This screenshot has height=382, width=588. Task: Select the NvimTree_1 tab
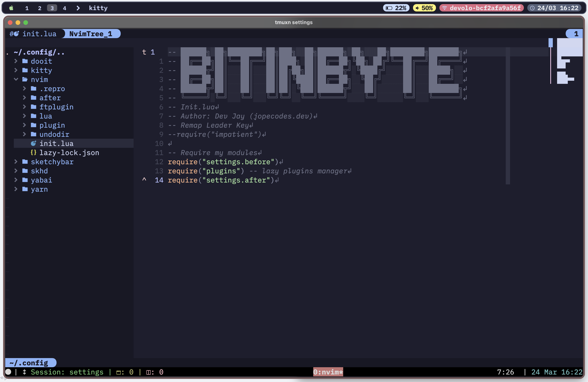pyautogui.click(x=91, y=34)
